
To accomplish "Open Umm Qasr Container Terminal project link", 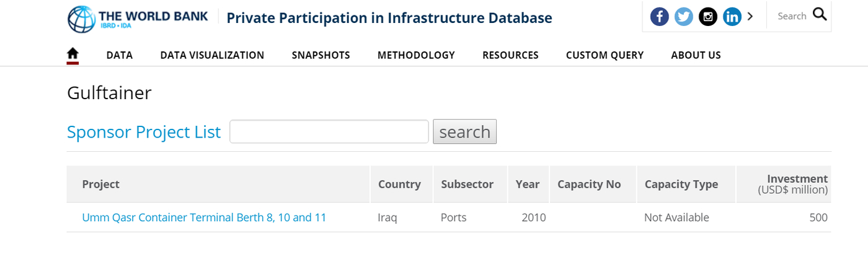I will tap(204, 217).
